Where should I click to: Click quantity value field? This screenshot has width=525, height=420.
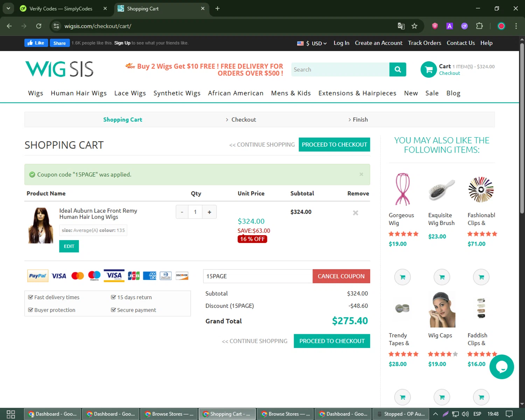pos(195,212)
